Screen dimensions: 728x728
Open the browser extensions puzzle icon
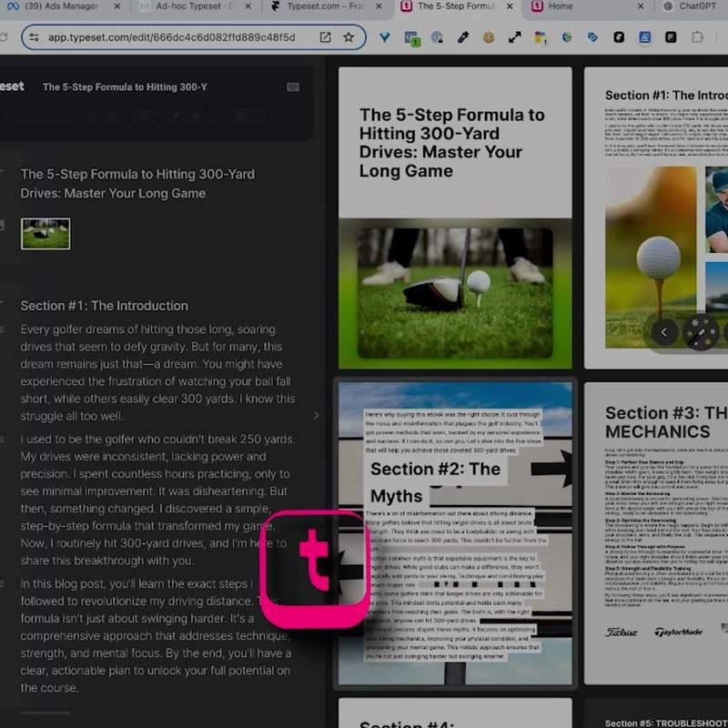[x=697, y=37]
